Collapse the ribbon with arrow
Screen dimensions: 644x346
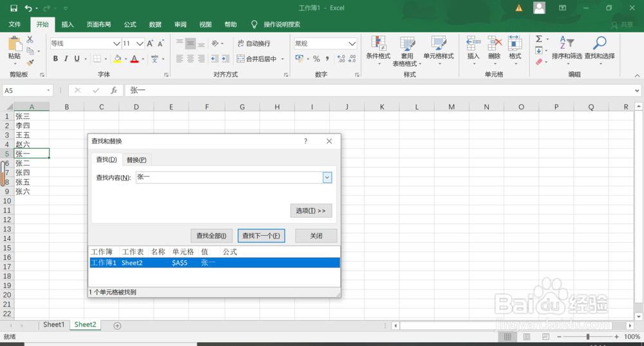point(637,75)
